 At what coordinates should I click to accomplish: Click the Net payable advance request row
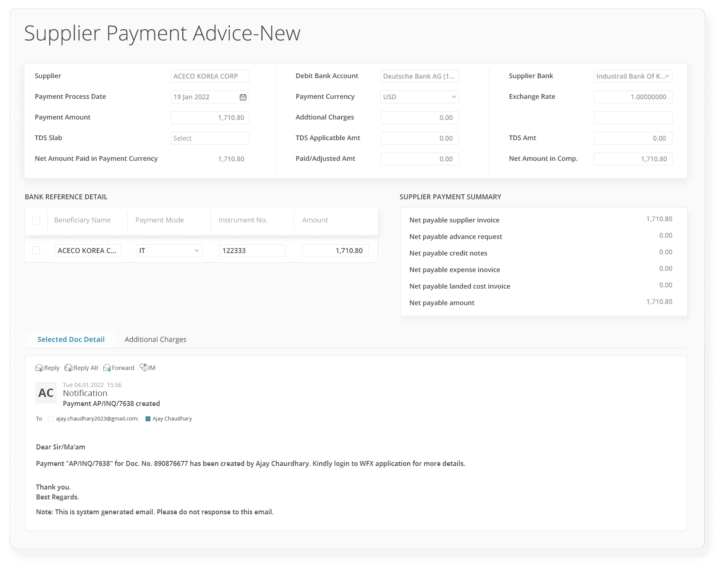coord(541,236)
